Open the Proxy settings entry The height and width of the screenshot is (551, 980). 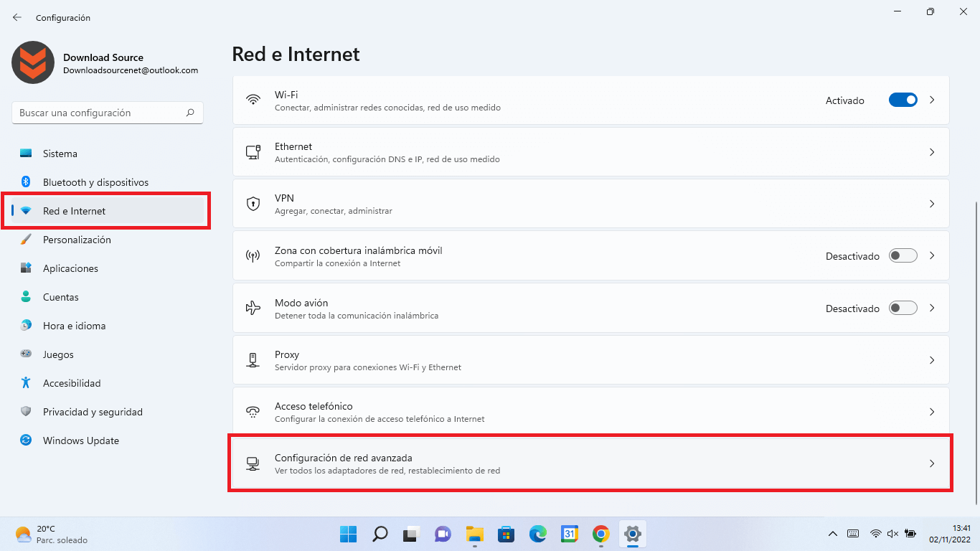click(x=591, y=360)
